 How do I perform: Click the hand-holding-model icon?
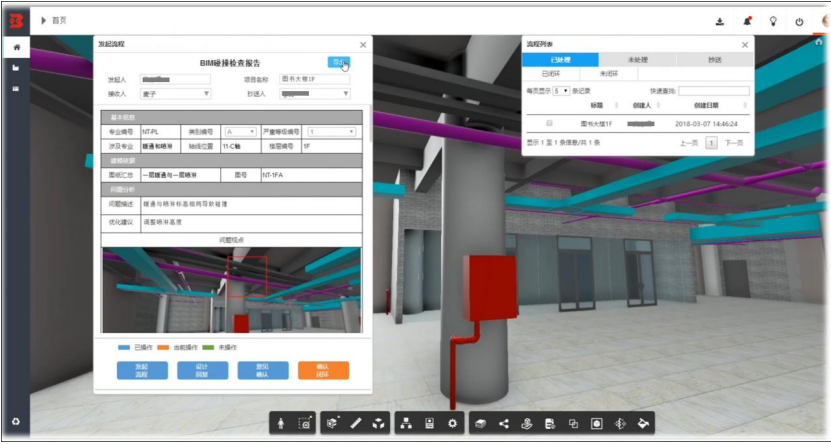coord(527,423)
